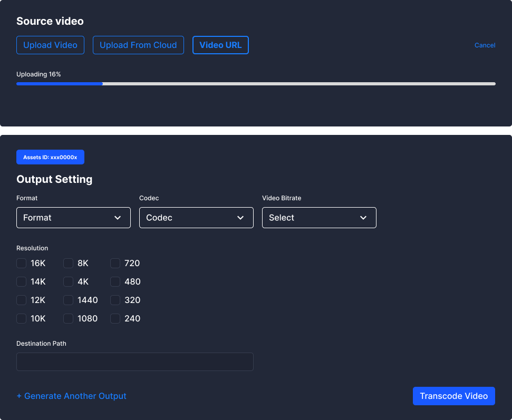Click the Upload Video button

point(50,45)
